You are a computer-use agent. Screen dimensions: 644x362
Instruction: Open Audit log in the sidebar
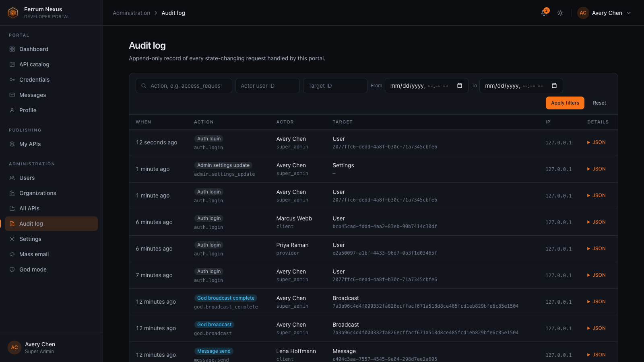[51, 224]
